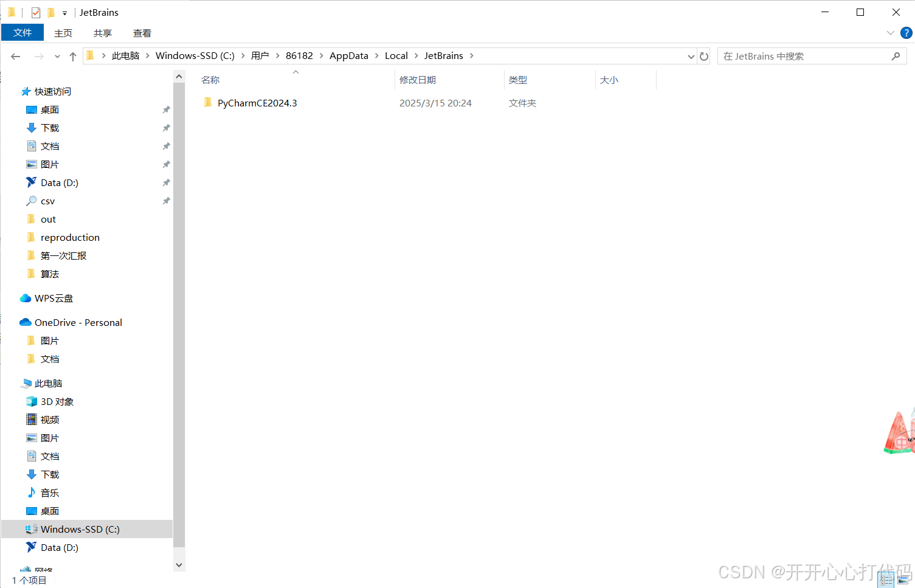Click Local in the address breadcrumb

click(x=396, y=56)
